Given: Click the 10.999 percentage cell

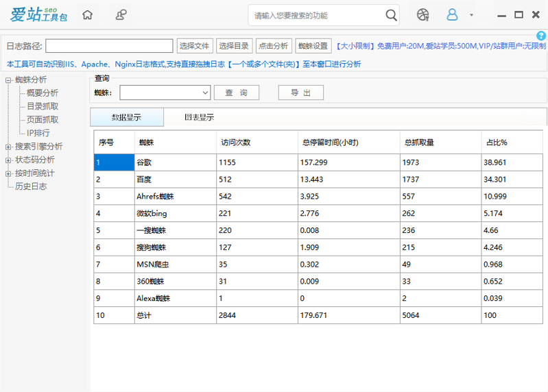Looking at the screenshot, I should 512,196.
